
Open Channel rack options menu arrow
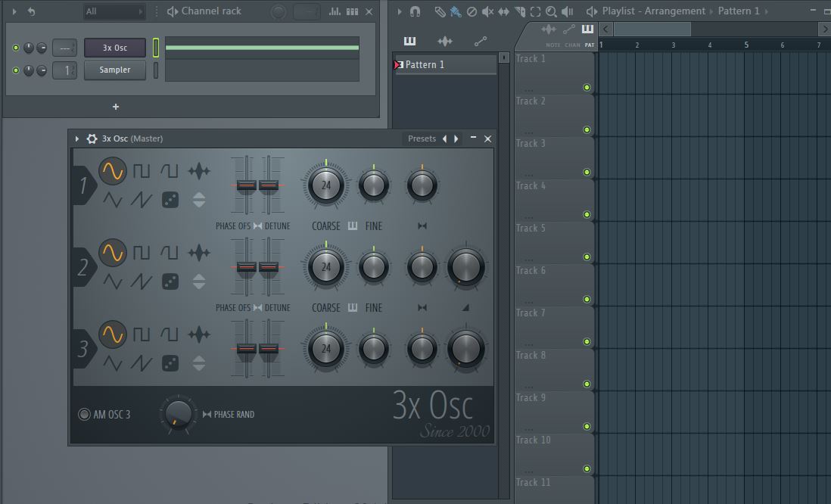pyautogui.click(x=14, y=11)
